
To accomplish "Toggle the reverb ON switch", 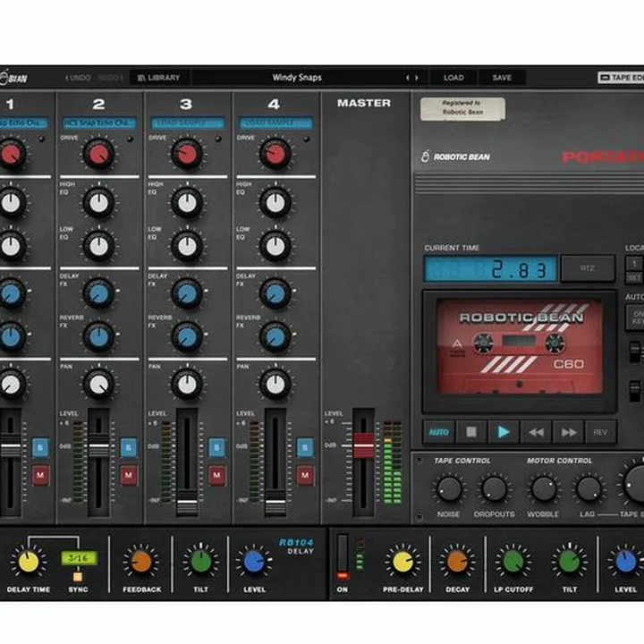I will click(343, 557).
